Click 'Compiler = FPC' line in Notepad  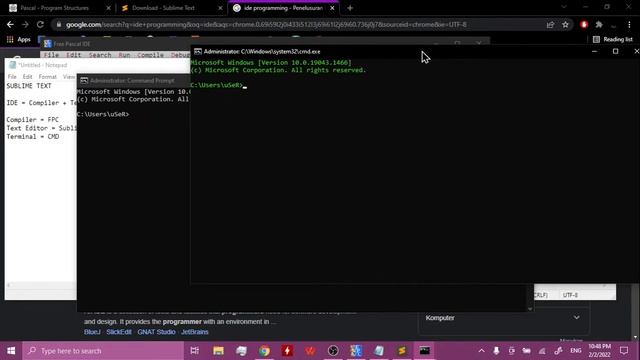click(x=33, y=120)
